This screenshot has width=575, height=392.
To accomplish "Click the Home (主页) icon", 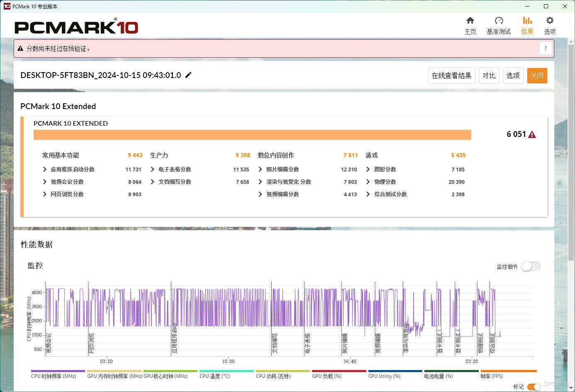I will (470, 21).
